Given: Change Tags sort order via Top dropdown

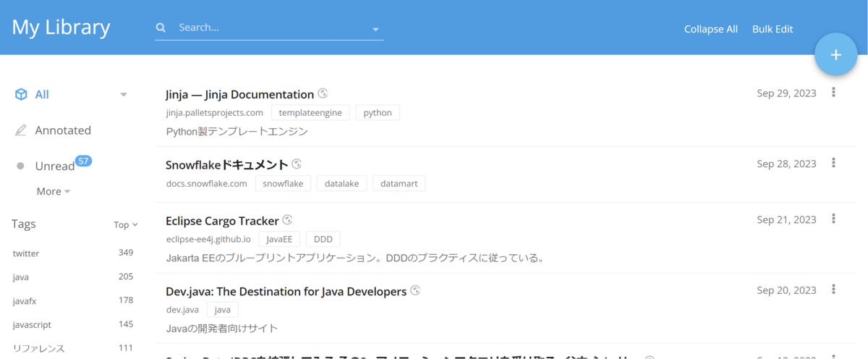Looking at the screenshot, I should pos(125,224).
